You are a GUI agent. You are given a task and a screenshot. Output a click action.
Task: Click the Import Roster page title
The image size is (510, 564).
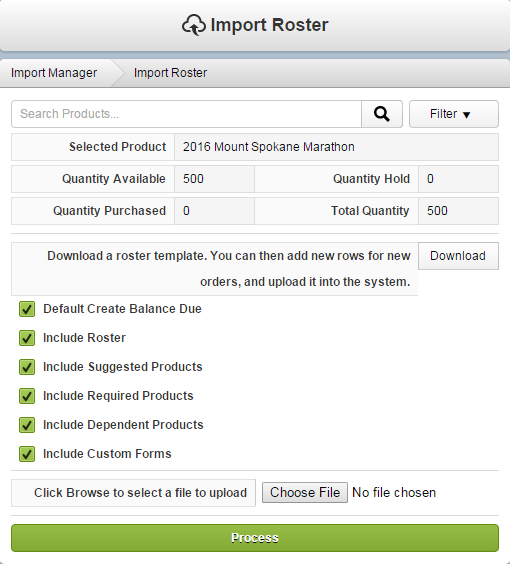coord(269,25)
